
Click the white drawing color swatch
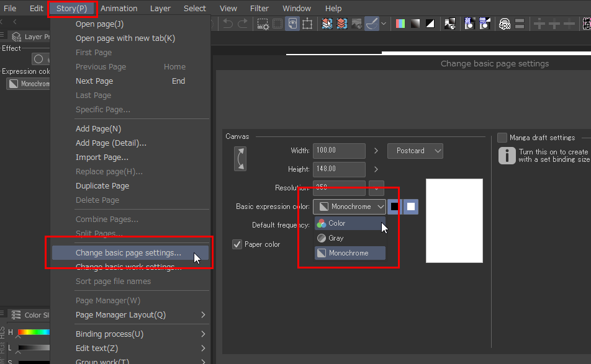(411, 206)
